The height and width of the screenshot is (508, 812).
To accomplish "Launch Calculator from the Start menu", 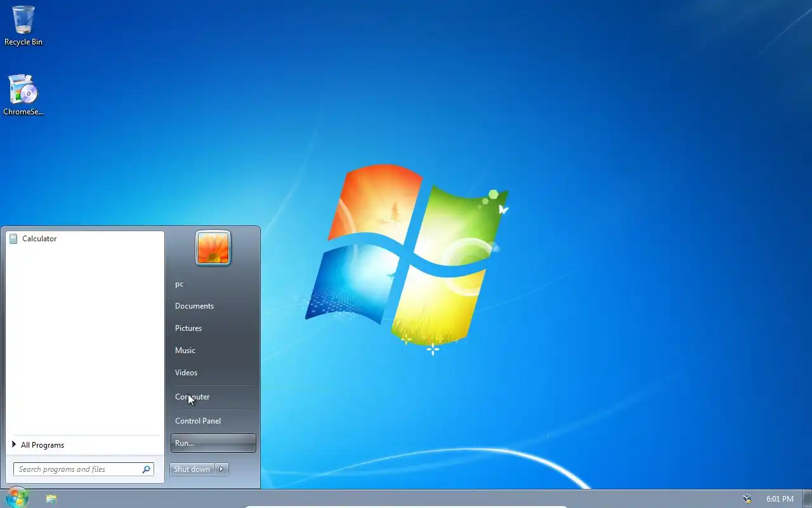I will [85, 239].
